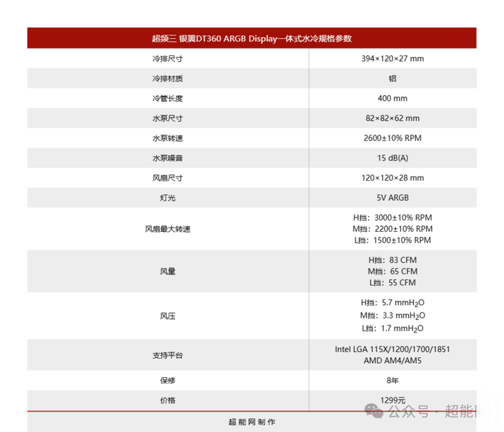Click the label 灯光

coord(168,198)
